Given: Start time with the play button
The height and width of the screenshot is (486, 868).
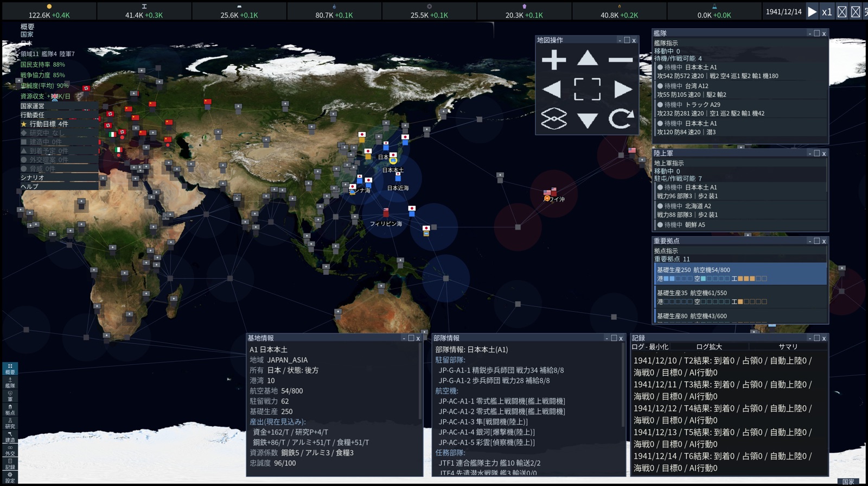Looking at the screenshot, I should pyautogui.click(x=812, y=11).
